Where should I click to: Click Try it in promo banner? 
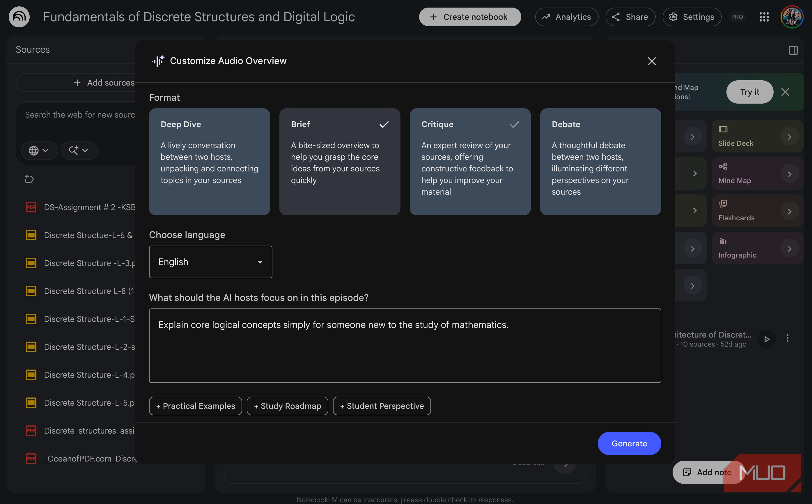click(x=750, y=92)
